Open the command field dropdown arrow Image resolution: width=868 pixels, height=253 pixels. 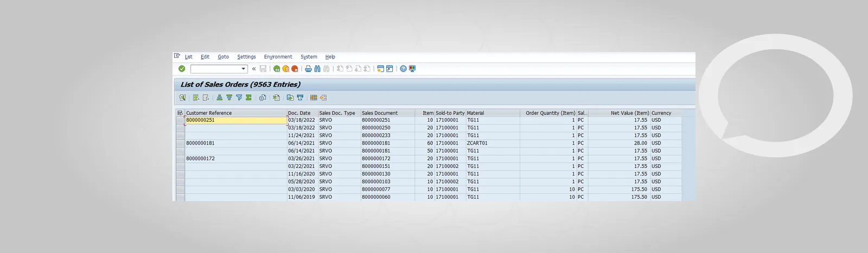click(x=243, y=69)
